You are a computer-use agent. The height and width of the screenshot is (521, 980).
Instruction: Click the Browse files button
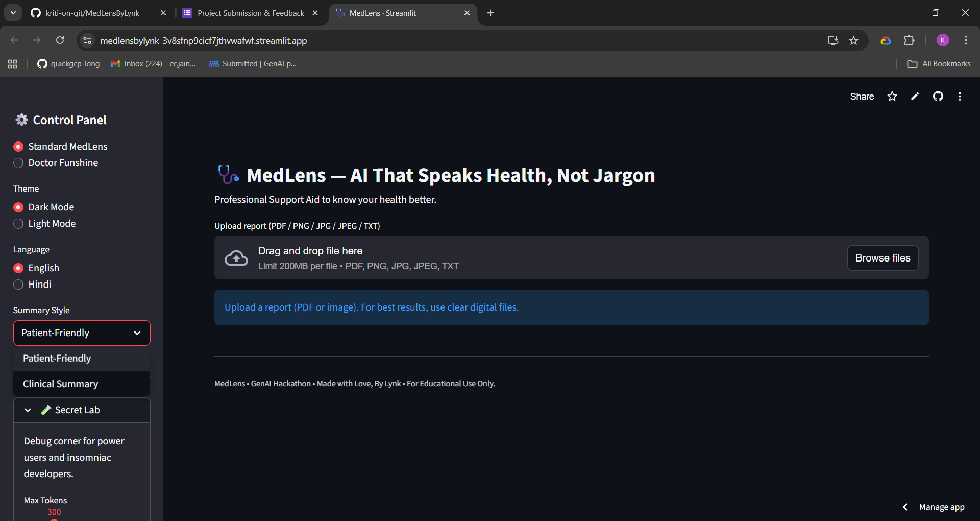(x=883, y=258)
